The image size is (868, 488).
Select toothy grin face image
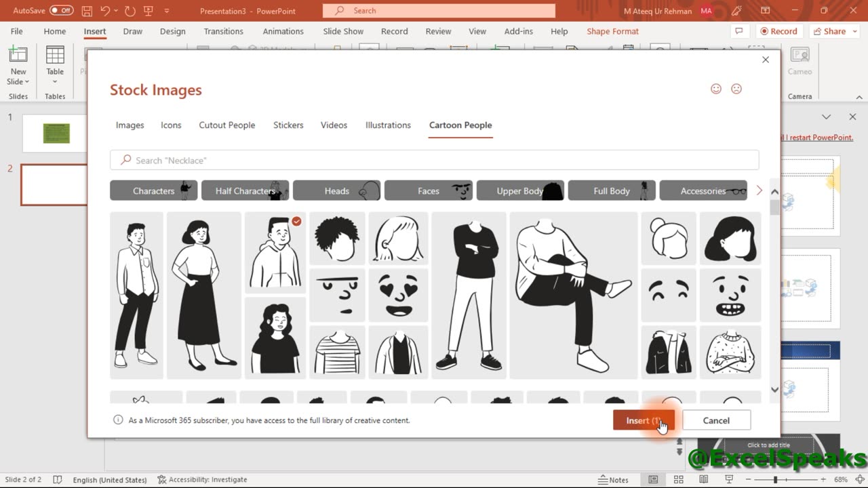(730, 295)
